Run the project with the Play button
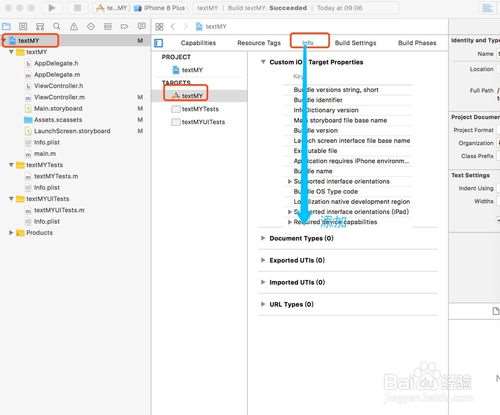 point(51,8)
